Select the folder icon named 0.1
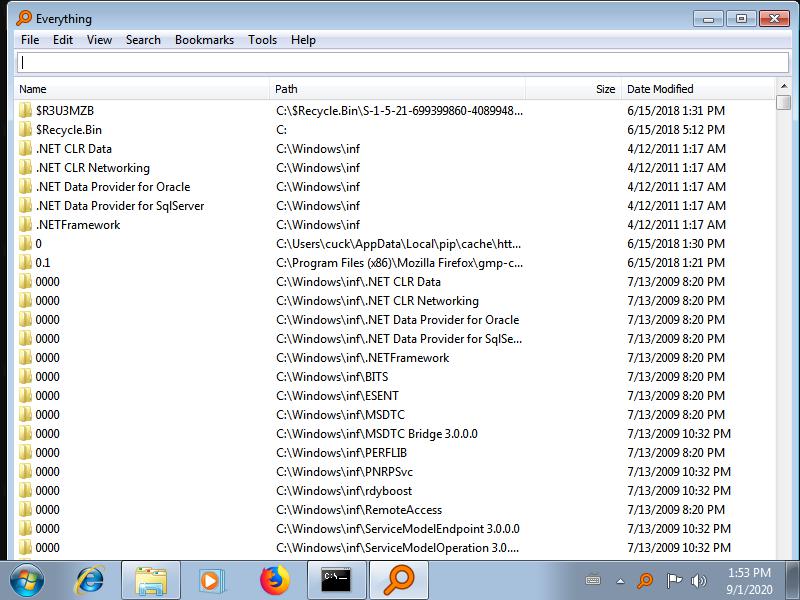The height and width of the screenshot is (600, 800). pos(25,263)
